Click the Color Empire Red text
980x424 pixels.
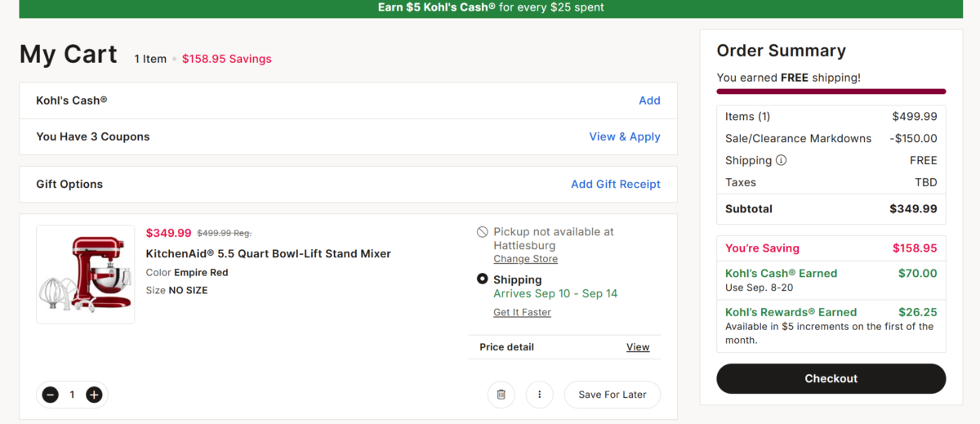coord(187,272)
